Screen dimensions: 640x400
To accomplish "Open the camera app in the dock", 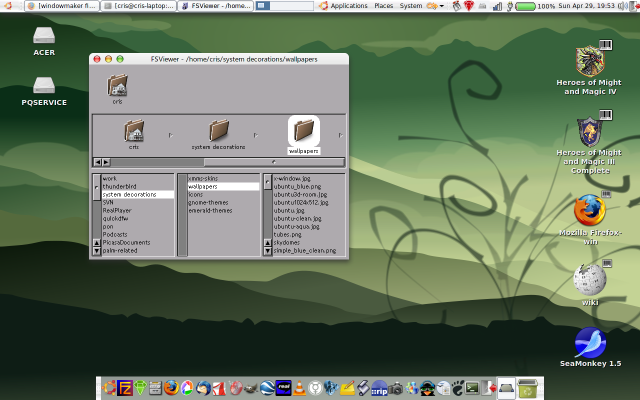I will 396,388.
